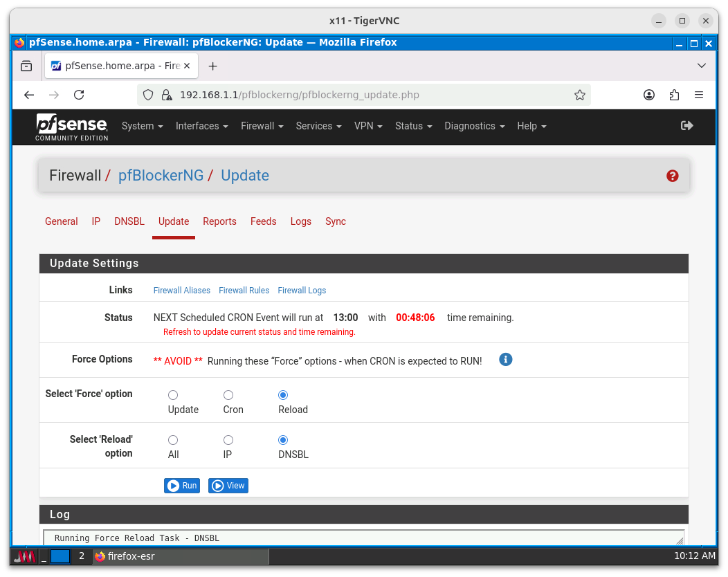728x577 pixels.
Task: Click the pfSense Community Edition logo
Action: pyautogui.click(x=72, y=127)
